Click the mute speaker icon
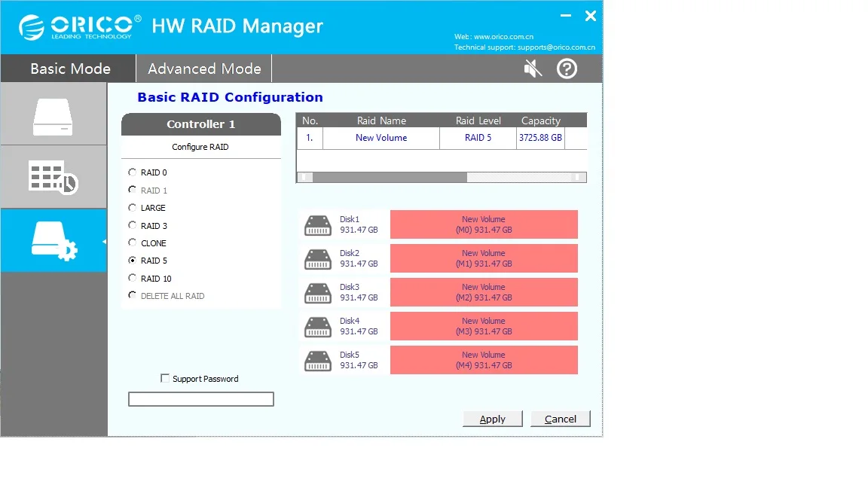This screenshot has height=488, width=868. (x=533, y=69)
